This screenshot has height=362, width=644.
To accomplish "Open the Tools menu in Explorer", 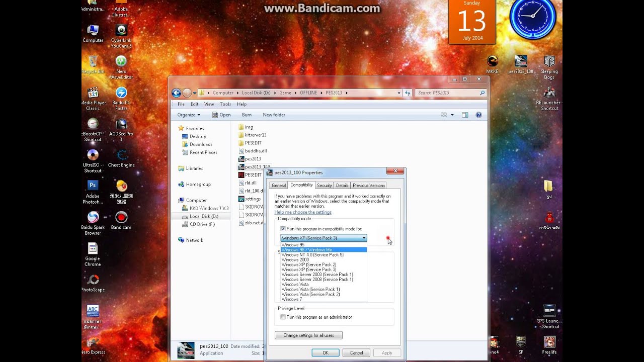I will point(225,104).
